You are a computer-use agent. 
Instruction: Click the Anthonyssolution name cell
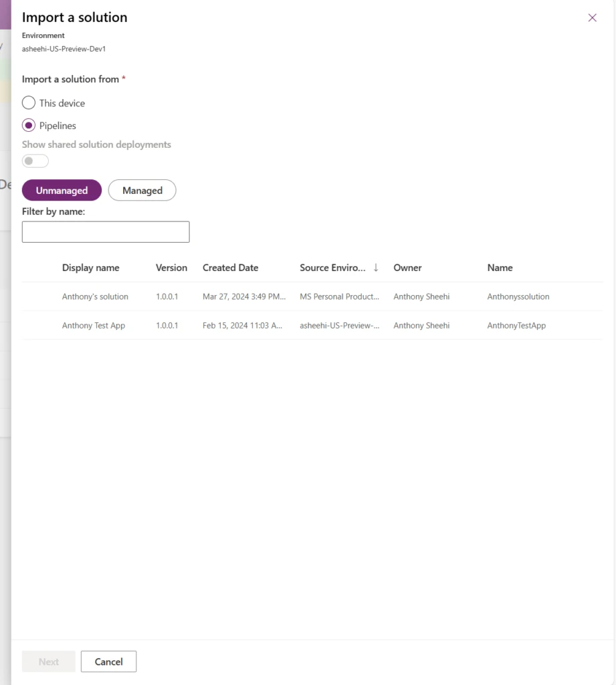518,296
